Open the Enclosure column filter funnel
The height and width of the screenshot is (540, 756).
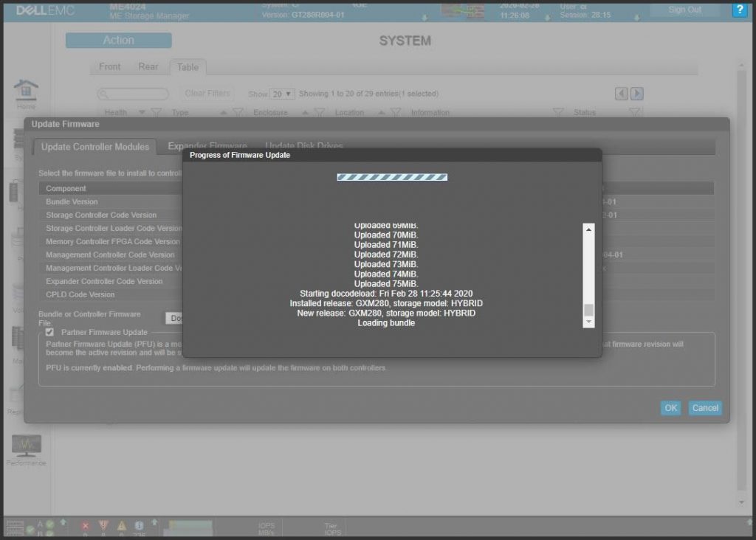pos(319,112)
